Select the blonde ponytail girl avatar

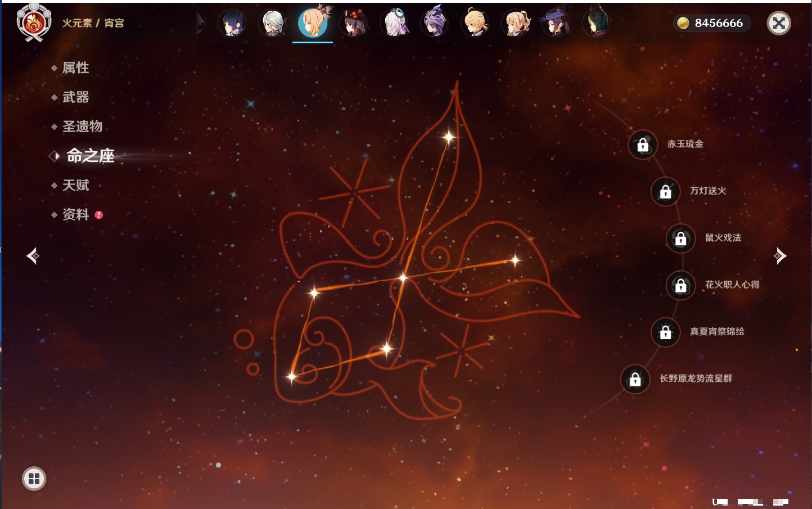[x=516, y=24]
